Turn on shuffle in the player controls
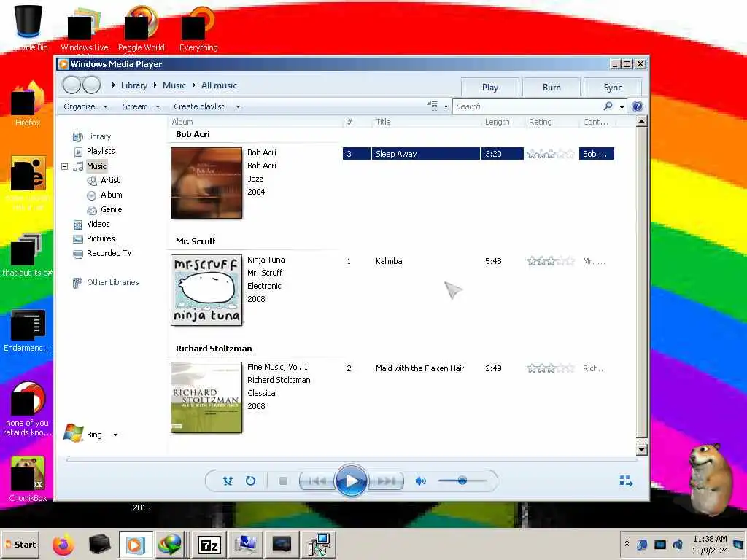The width and height of the screenshot is (747, 560). (x=228, y=481)
